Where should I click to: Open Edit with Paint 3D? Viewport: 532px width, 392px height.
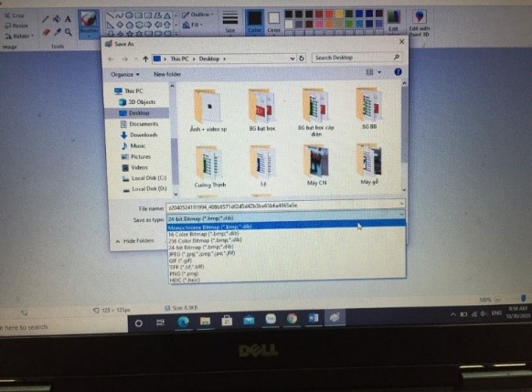coord(420,23)
